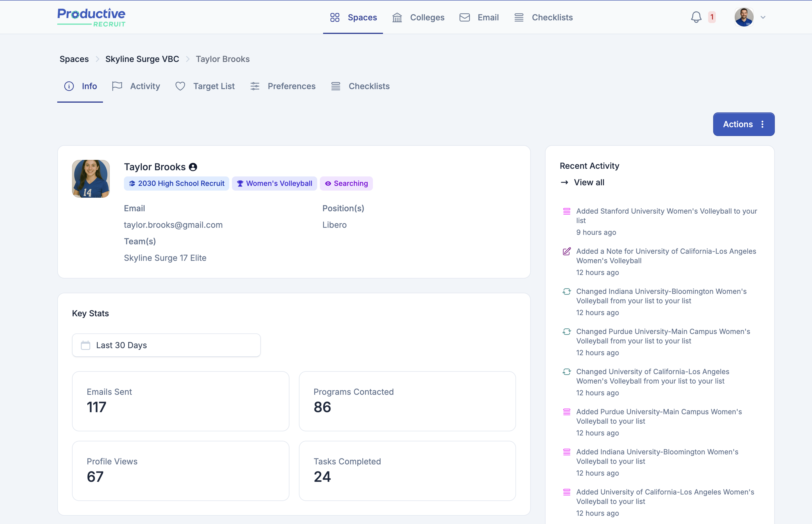Click the Key Stats heading
Viewport: 812px width, 524px height.
click(90, 313)
